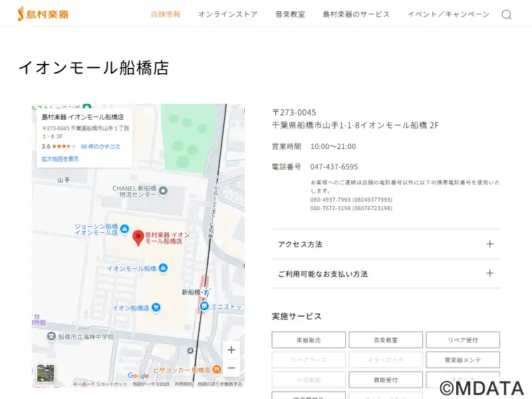Open イベント／キャンペーン menu item
Screen dimensions: 532x399
click(x=448, y=14)
